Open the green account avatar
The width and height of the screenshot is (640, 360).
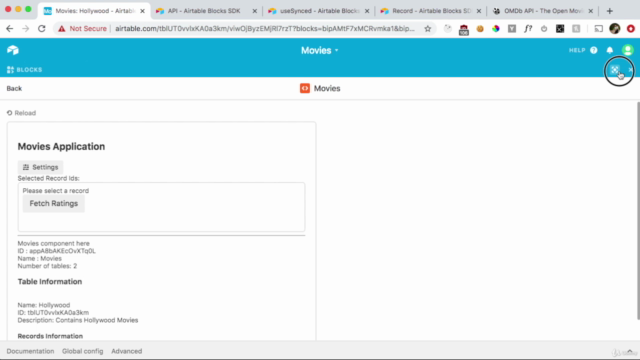[627, 50]
